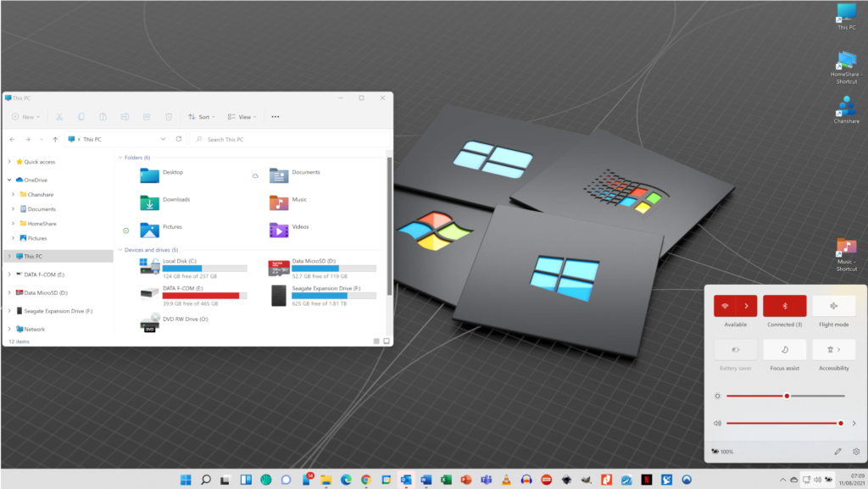Click the battery 100% indicator in quick settings

click(722, 452)
